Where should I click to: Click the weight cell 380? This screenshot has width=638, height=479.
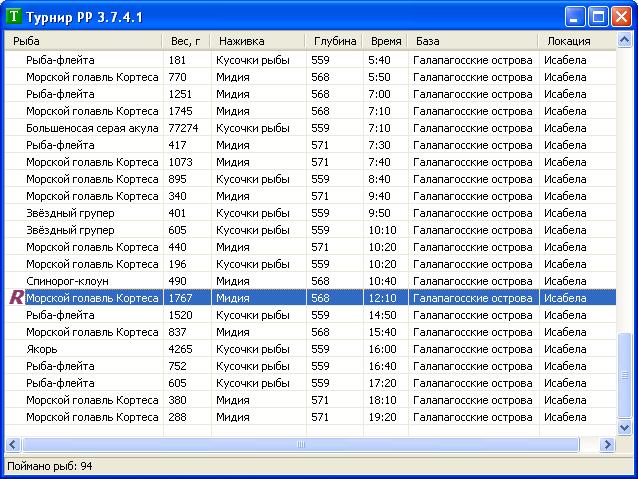(177, 400)
